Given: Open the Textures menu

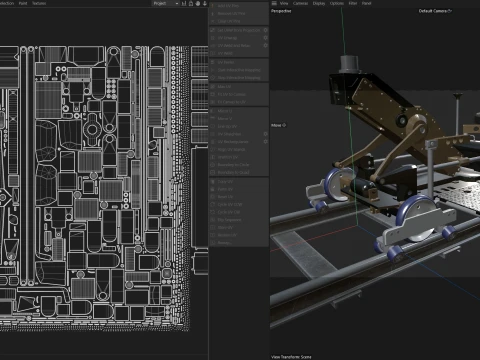Looking at the screenshot, I should click(x=39, y=3).
